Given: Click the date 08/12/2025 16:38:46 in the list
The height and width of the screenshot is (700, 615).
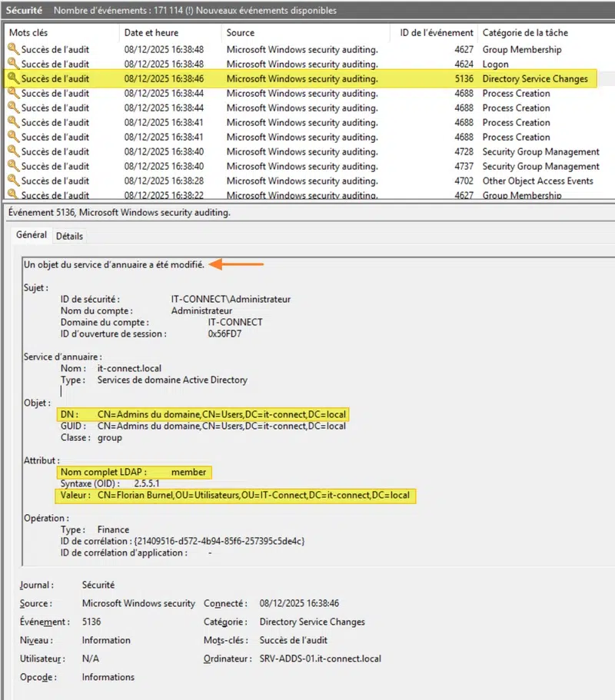Looking at the screenshot, I should pos(164,78).
